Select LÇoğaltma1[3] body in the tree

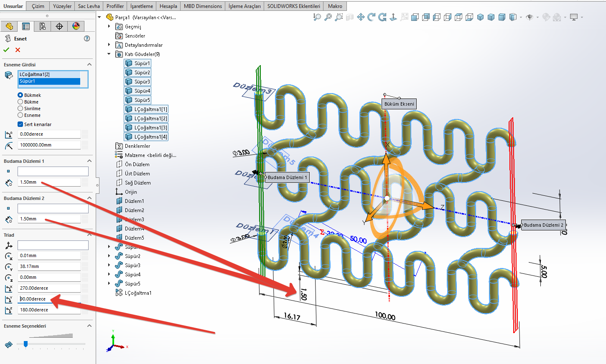pos(150,128)
